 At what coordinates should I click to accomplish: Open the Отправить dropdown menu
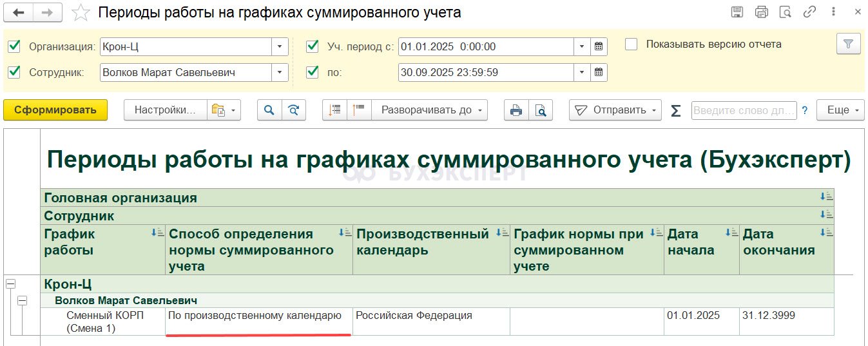pos(616,110)
